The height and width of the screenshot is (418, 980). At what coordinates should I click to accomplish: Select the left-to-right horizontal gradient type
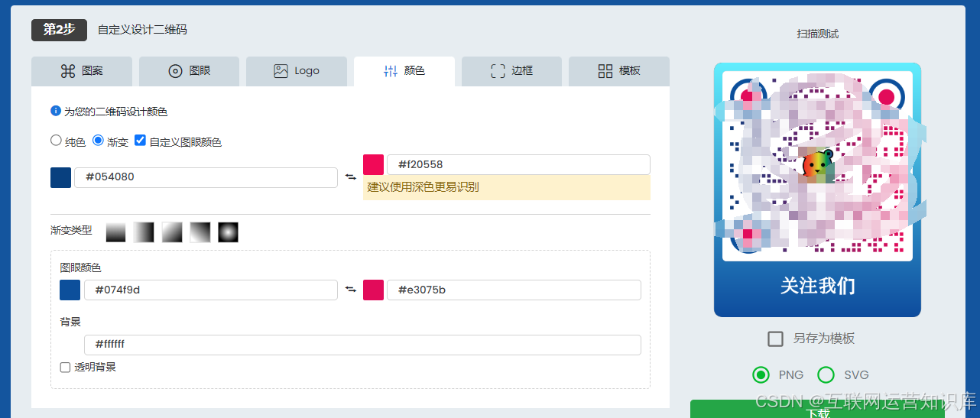coord(144,232)
